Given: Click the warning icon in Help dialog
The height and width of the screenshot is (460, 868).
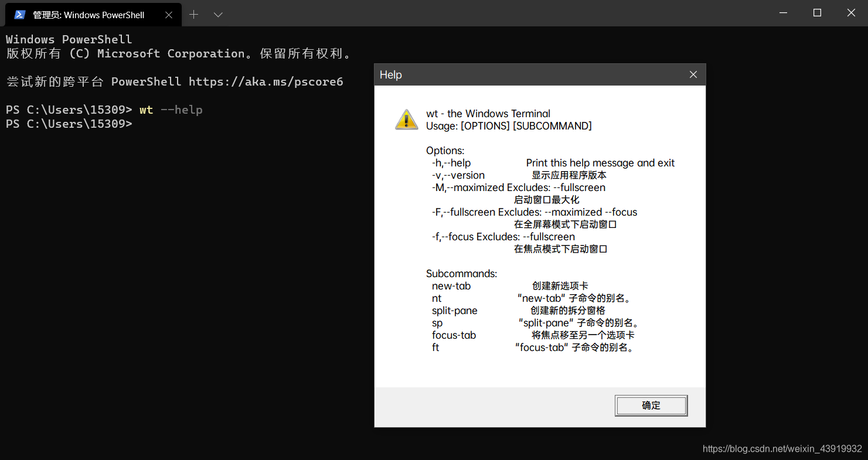Looking at the screenshot, I should click(406, 119).
